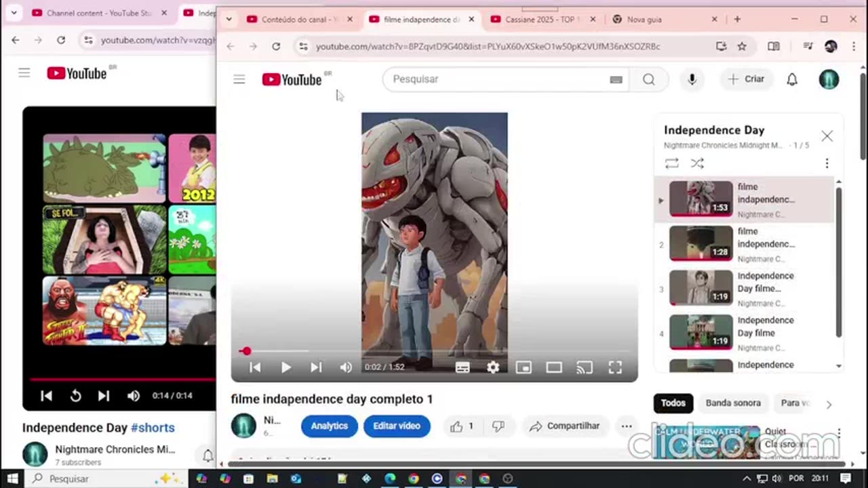Open Windows Start menu
This screenshot has height=488, width=868.
coord(12,479)
